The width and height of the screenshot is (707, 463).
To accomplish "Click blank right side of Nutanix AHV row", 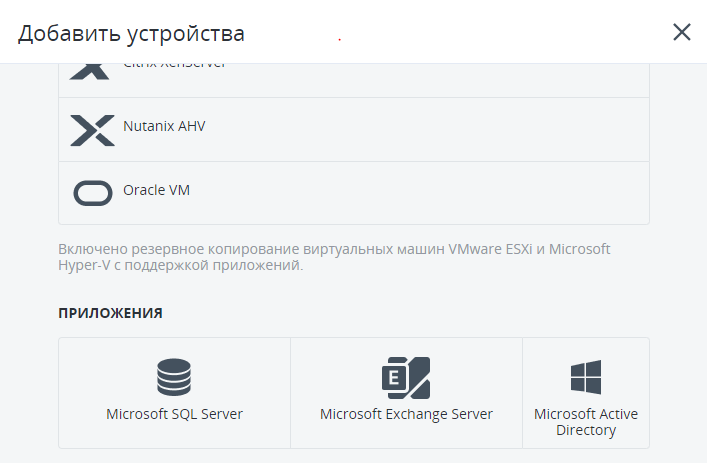I will point(450,130).
